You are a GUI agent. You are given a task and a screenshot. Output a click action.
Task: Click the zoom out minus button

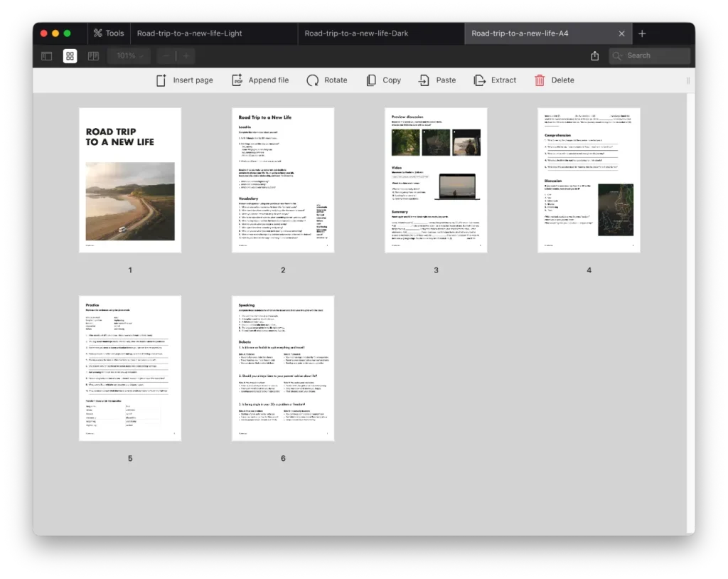166,55
